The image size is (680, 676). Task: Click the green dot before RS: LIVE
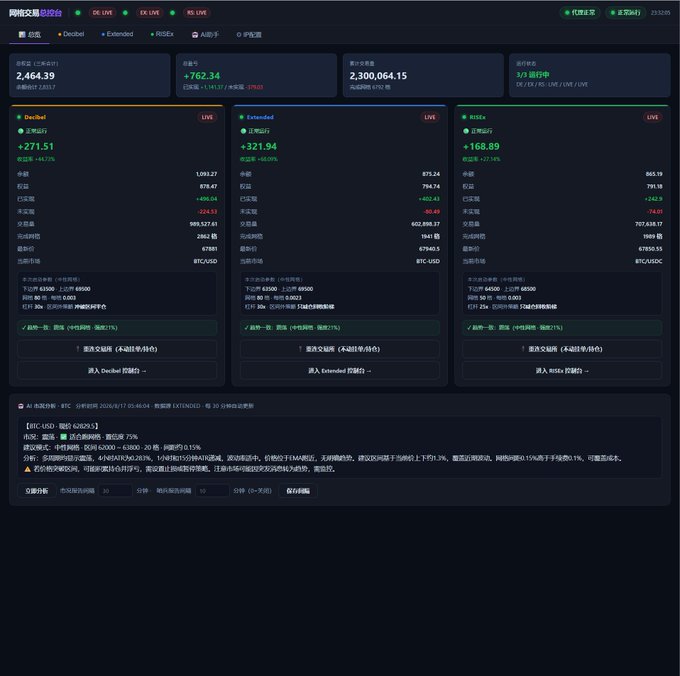(173, 13)
